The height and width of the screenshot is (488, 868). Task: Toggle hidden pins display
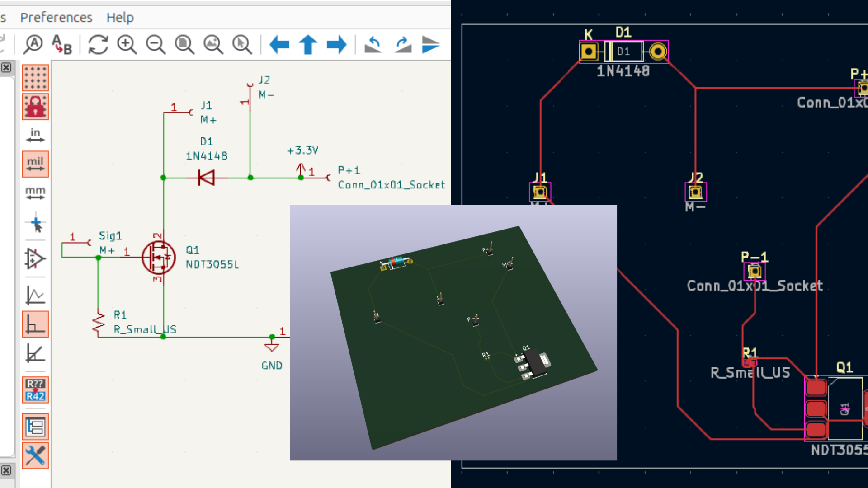coord(35,259)
